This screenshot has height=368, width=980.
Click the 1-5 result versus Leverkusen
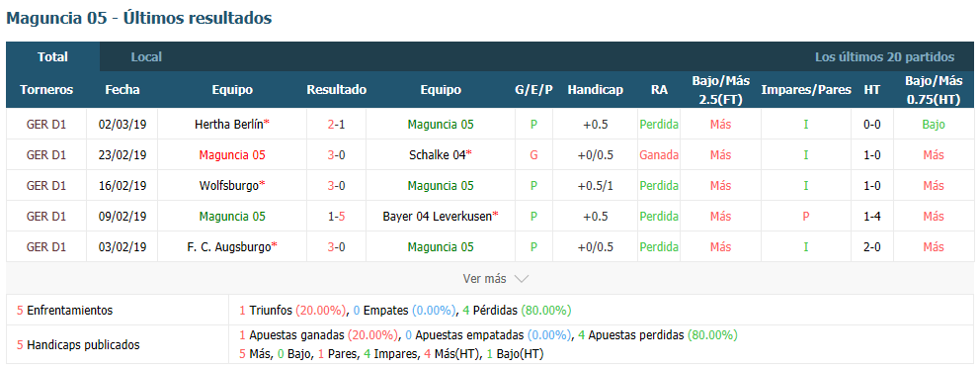click(x=336, y=217)
